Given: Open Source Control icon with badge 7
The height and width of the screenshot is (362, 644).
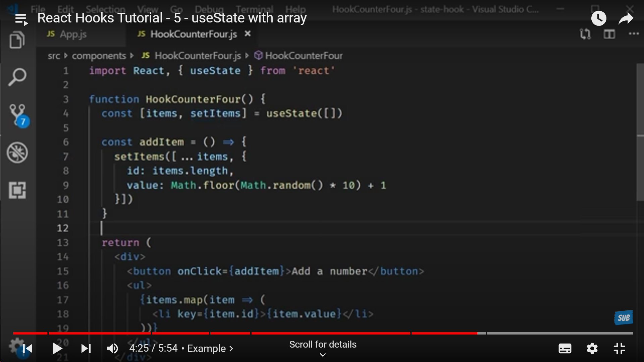Looking at the screenshot, I should (x=17, y=114).
